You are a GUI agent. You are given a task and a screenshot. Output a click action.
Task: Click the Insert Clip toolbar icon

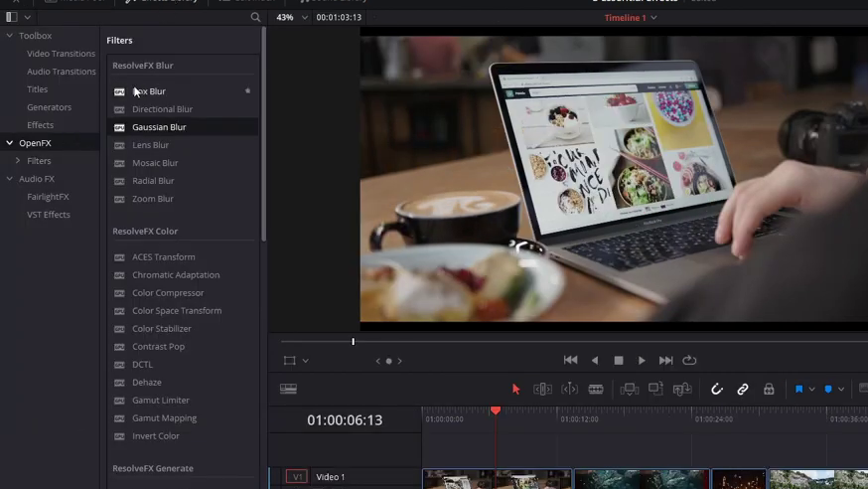tap(630, 390)
